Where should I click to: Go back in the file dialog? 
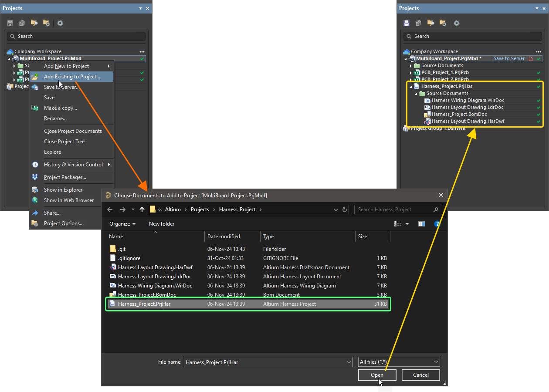[110, 210]
